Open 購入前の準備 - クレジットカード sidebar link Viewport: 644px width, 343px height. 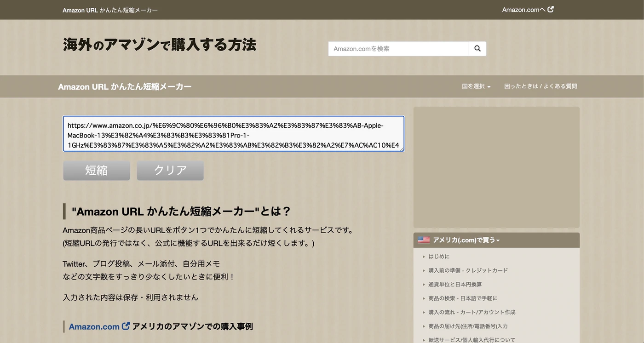pyautogui.click(x=468, y=270)
